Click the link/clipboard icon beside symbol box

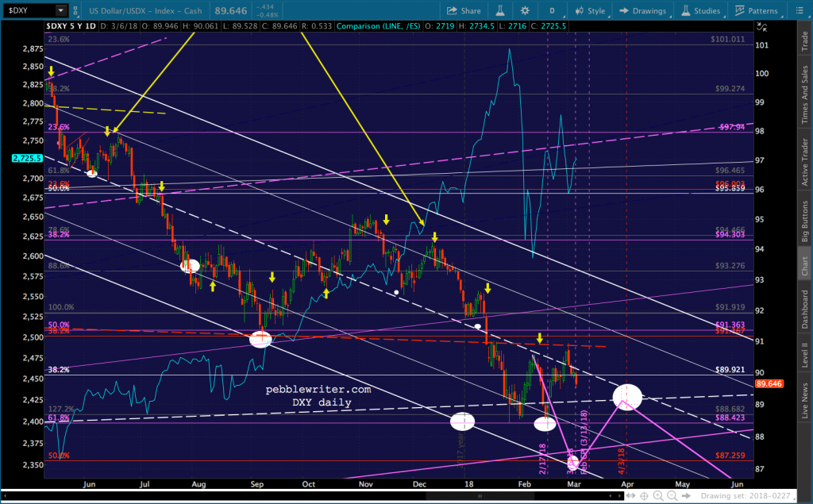(x=75, y=10)
